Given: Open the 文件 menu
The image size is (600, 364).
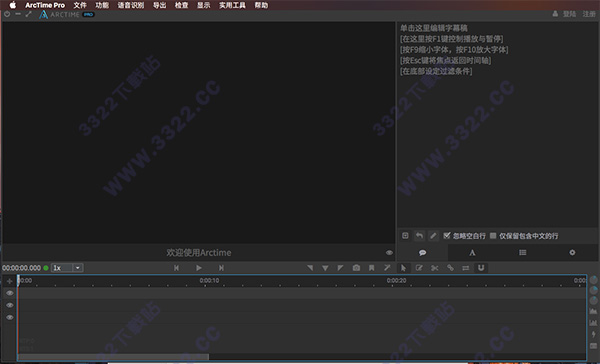Looking at the screenshot, I should 80,5.
